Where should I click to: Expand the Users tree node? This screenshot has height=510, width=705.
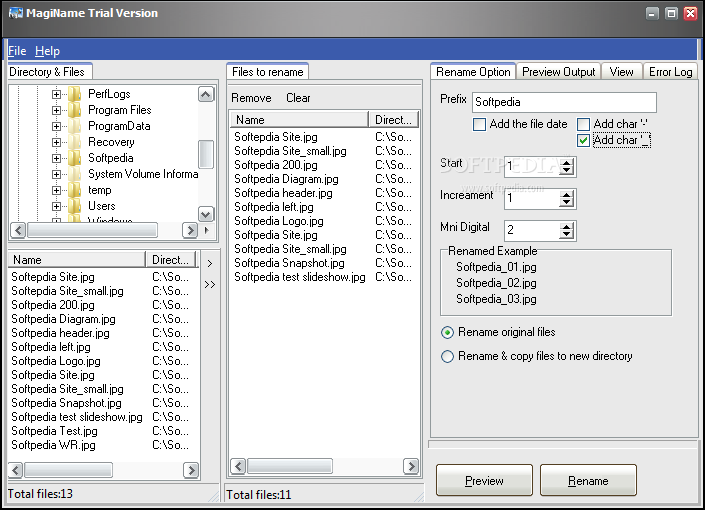[56, 206]
